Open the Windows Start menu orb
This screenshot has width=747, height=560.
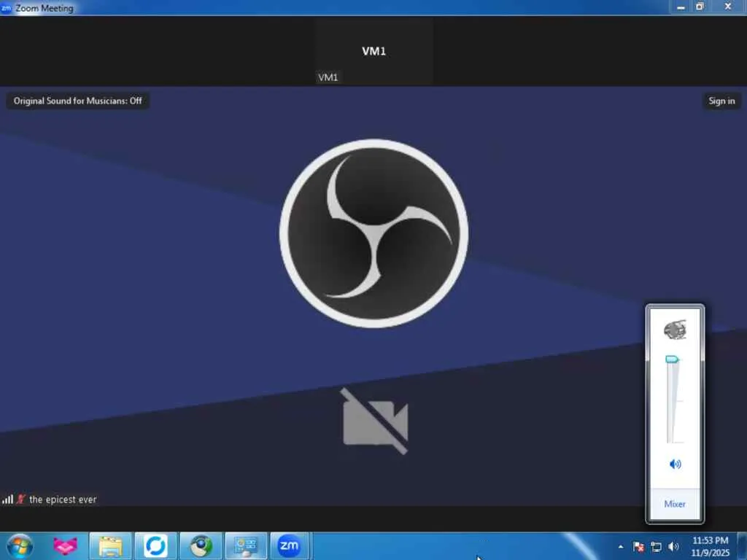pyautogui.click(x=20, y=545)
